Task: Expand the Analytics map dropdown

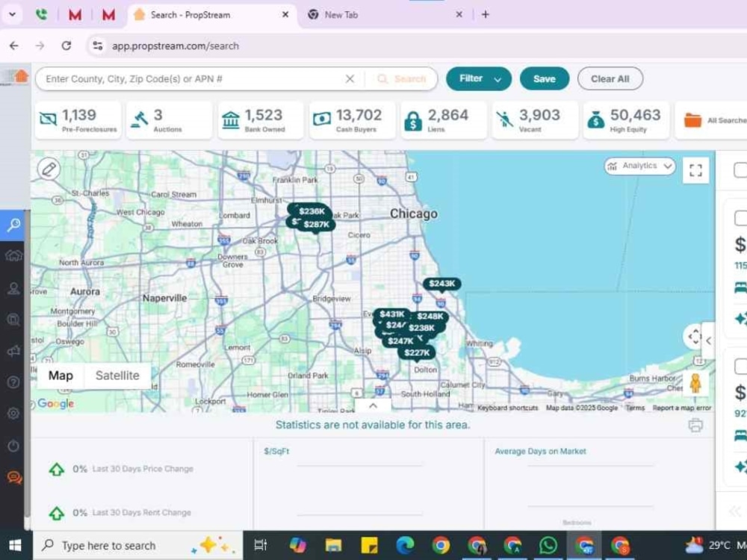Action: 640,166
